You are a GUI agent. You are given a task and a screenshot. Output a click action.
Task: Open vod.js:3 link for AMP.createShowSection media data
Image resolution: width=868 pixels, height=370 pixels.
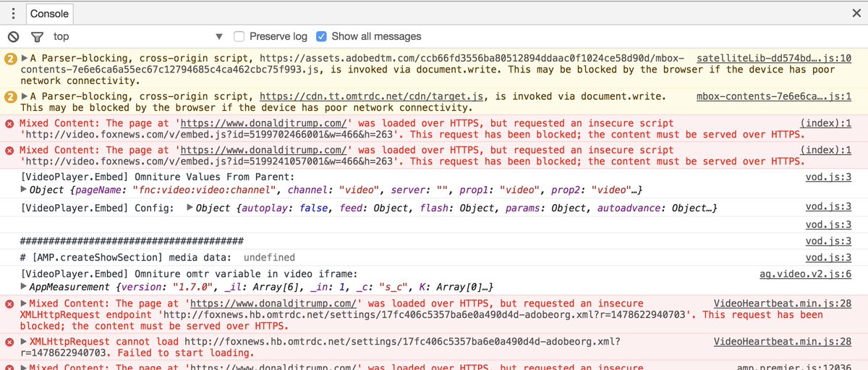tap(828, 258)
